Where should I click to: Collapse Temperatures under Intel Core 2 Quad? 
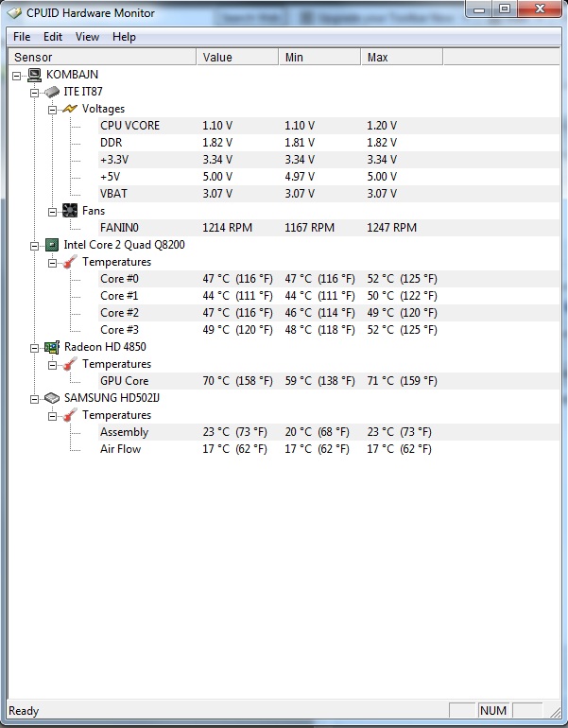coord(52,263)
